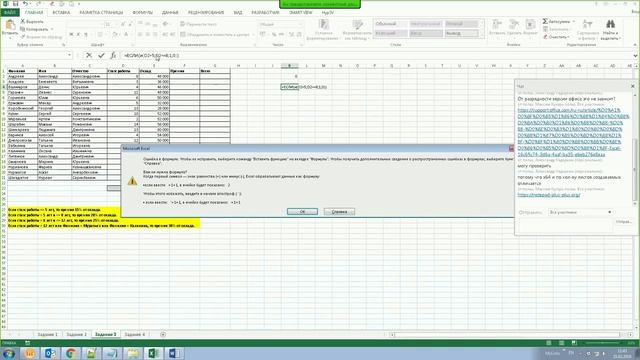The height and width of the screenshot is (360, 640).
Task: Open the Number Format dropdown
Action: (301, 24)
